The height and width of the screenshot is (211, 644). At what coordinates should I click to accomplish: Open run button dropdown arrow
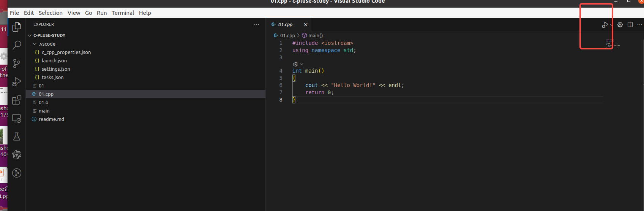[x=611, y=25]
